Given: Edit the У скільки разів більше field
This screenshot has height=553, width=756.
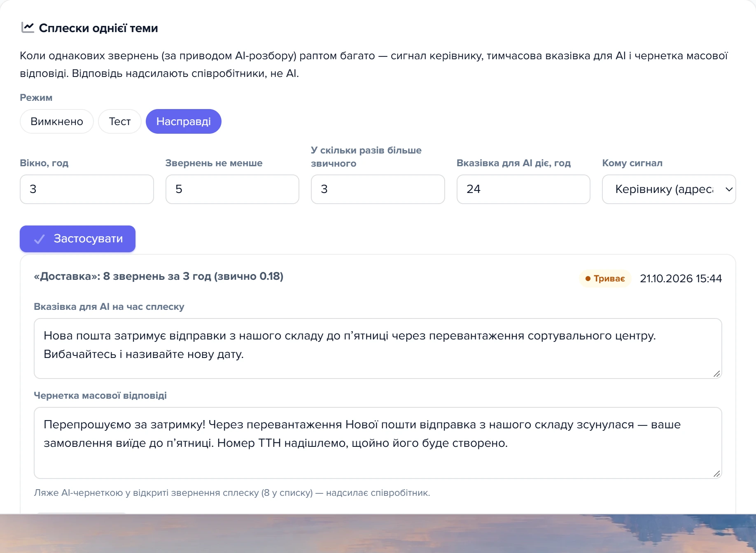Looking at the screenshot, I should pos(378,189).
